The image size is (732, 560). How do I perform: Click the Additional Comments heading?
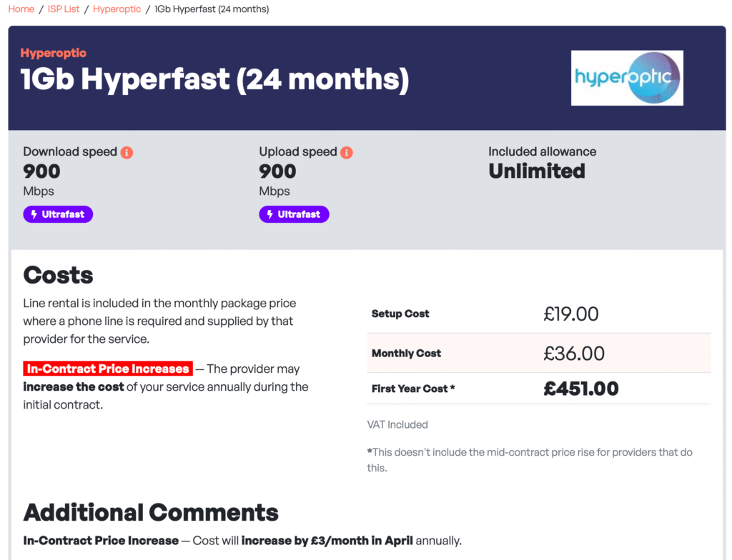(x=151, y=512)
